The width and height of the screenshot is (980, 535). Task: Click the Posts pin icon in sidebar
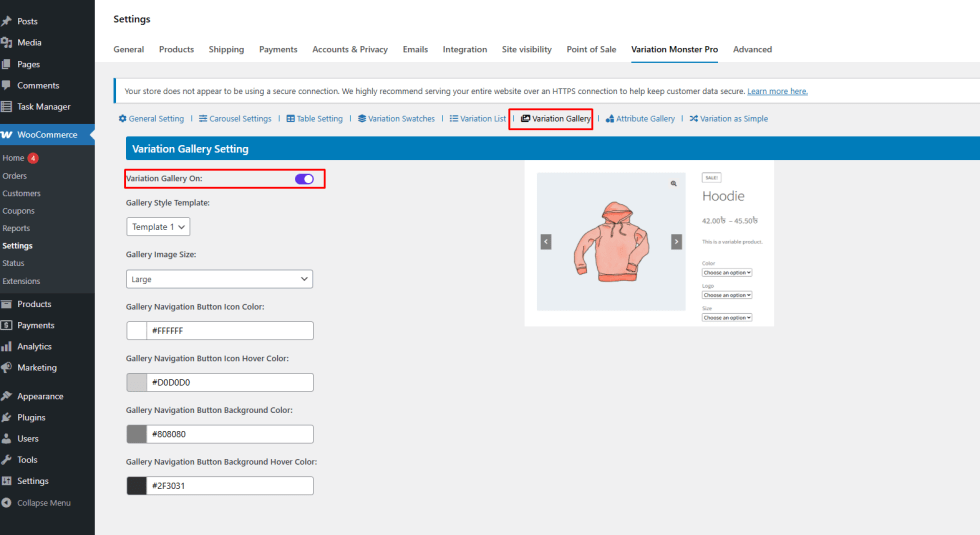pos(6,21)
